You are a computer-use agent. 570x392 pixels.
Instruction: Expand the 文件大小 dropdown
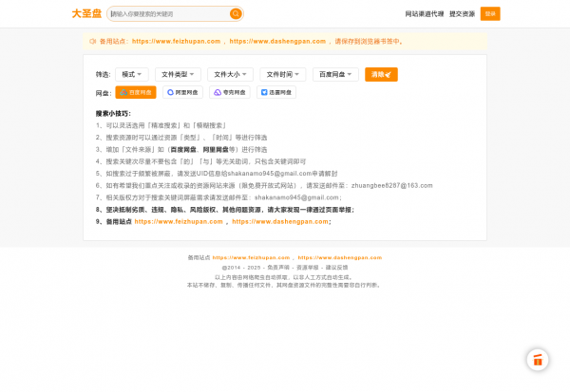230,74
